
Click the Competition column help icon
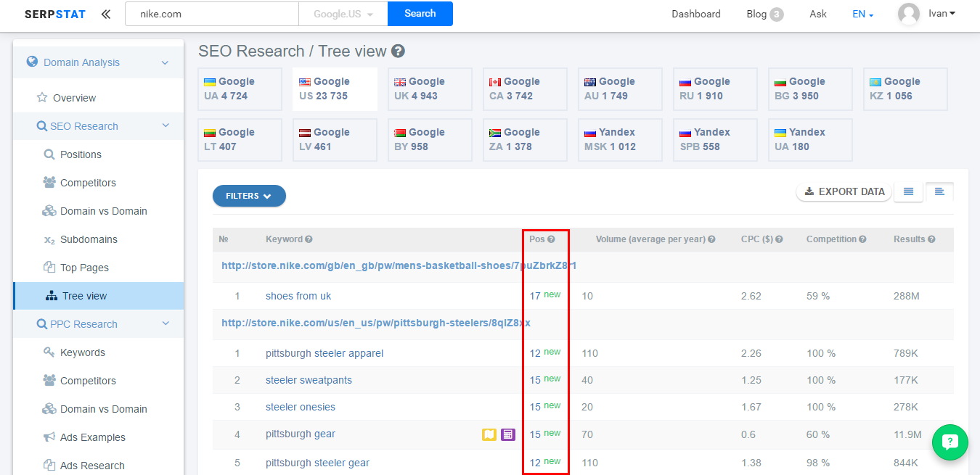point(862,239)
